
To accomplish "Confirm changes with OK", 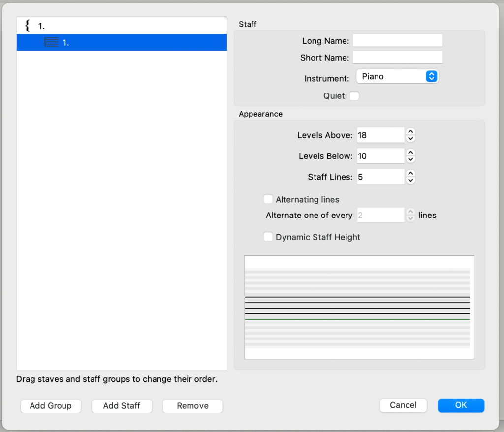I will [x=461, y=405].
